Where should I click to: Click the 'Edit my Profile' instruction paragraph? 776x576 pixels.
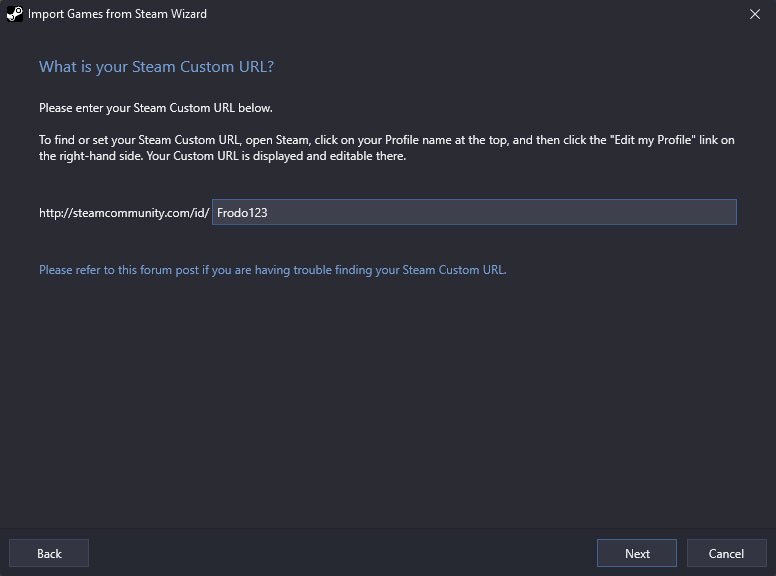coord(387,148)
